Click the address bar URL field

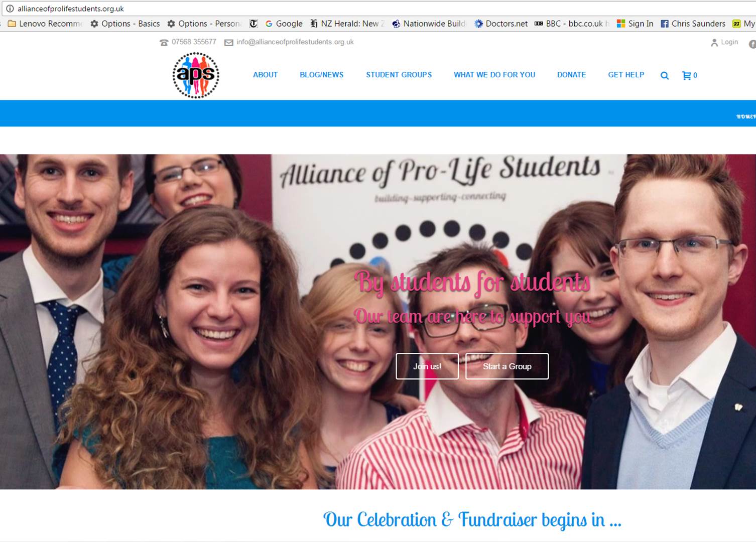point(382,9)
